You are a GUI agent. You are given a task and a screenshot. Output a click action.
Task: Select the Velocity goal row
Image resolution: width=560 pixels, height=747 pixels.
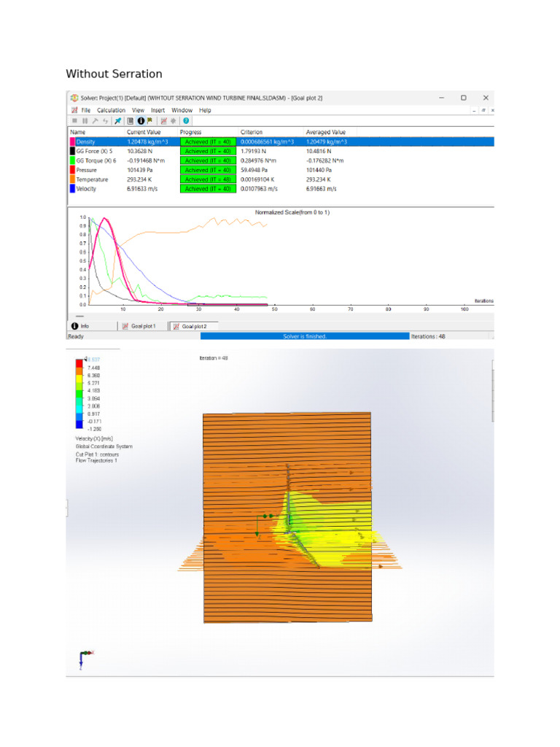[x=281, y=189]
